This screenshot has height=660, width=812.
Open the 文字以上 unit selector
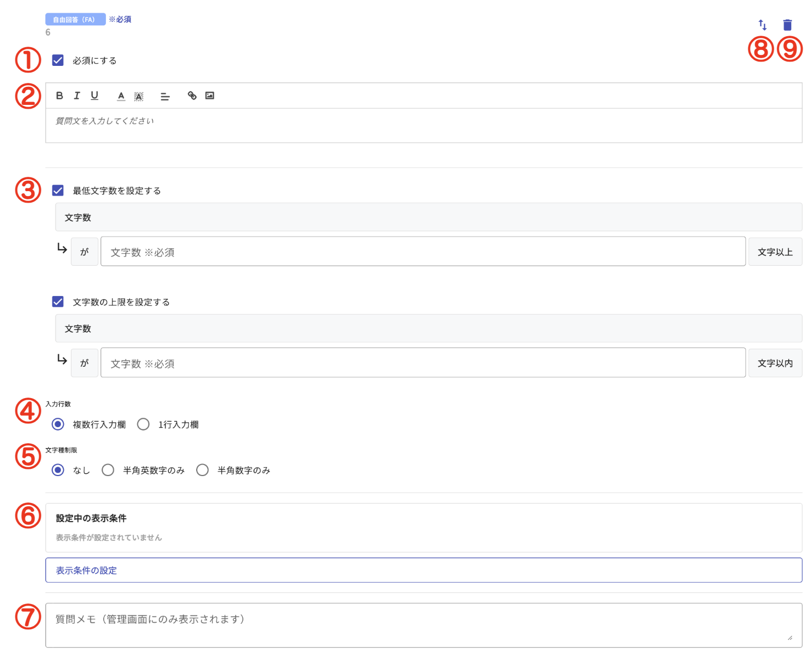[775, 251]
